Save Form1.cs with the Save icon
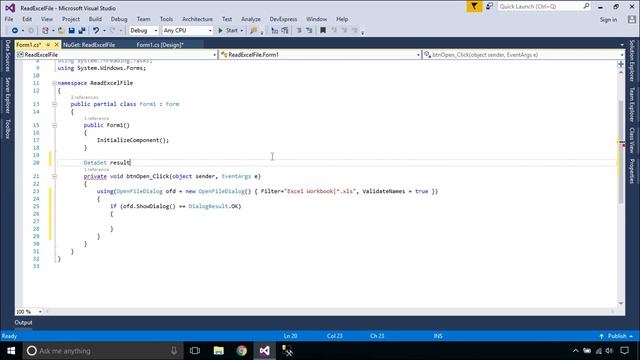The height and width of the screenshot is (360, 640). (x=71, y=31)
